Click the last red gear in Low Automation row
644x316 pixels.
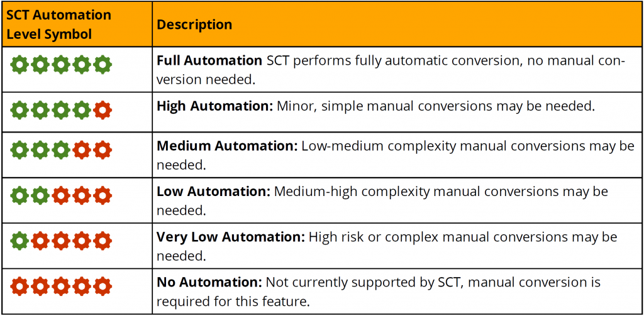click(102, 195)
